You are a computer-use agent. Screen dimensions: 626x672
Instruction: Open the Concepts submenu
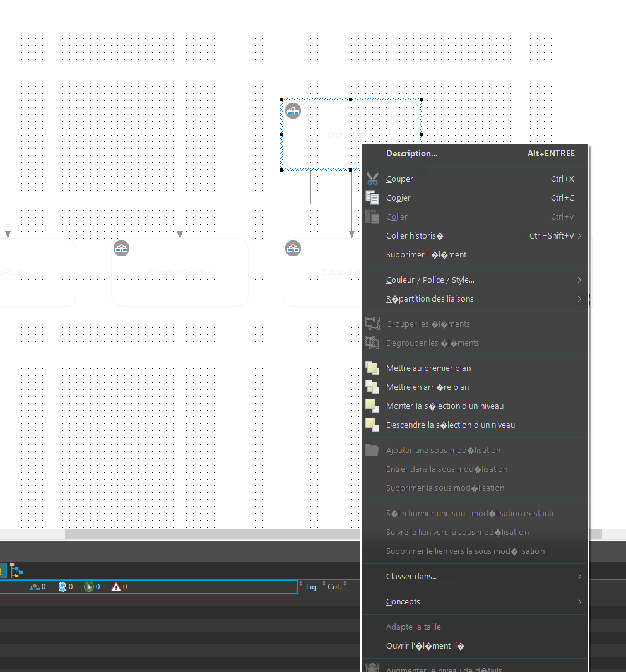pos(475,602)
